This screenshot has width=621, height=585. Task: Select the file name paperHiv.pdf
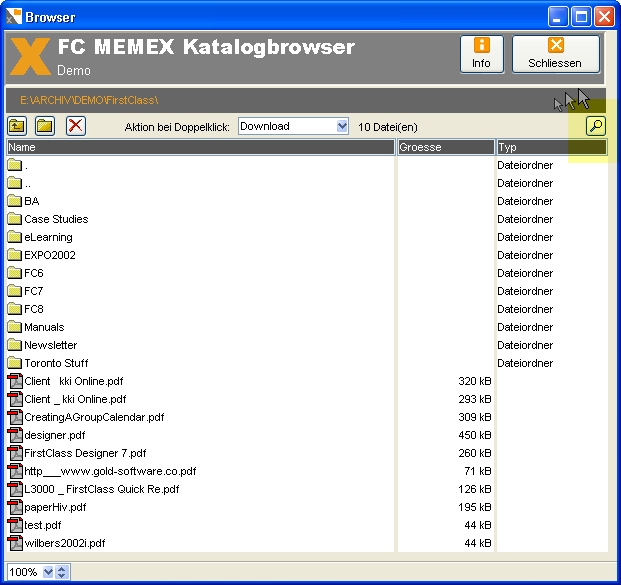tap(55, 507)
